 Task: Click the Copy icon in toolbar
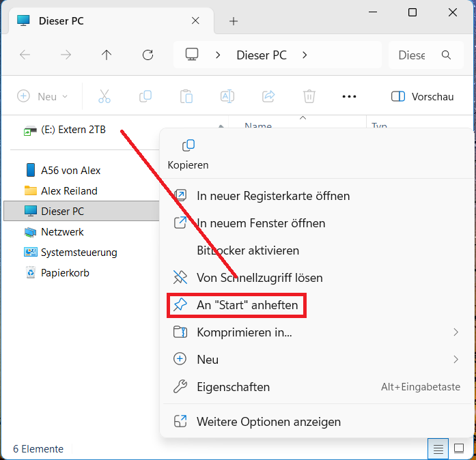click(x=145, y=96)
